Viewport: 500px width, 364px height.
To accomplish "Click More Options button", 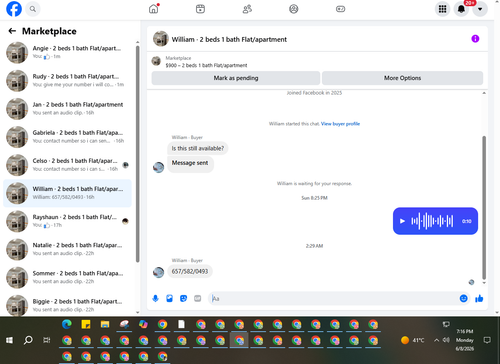I will tap(402, 78).
